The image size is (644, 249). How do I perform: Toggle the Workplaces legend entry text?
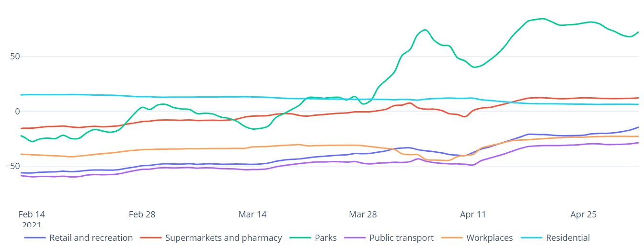[x=489, y=238]
